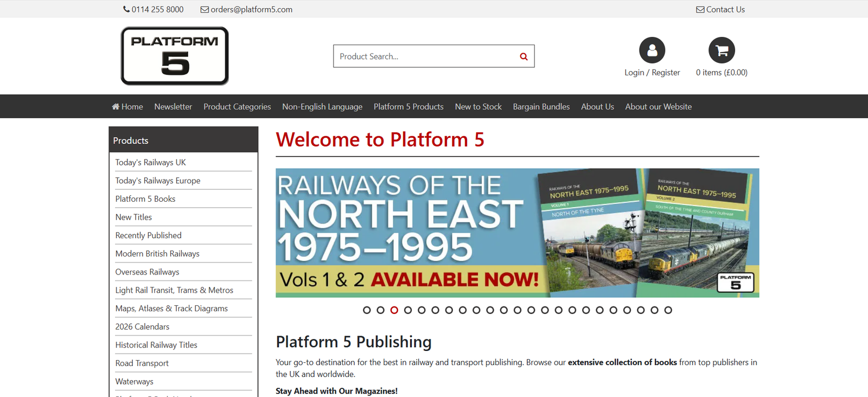Select the fourth carousel slide dot
Image resolution: width=868 pixels, height=397 pixels.
[408, 310]
